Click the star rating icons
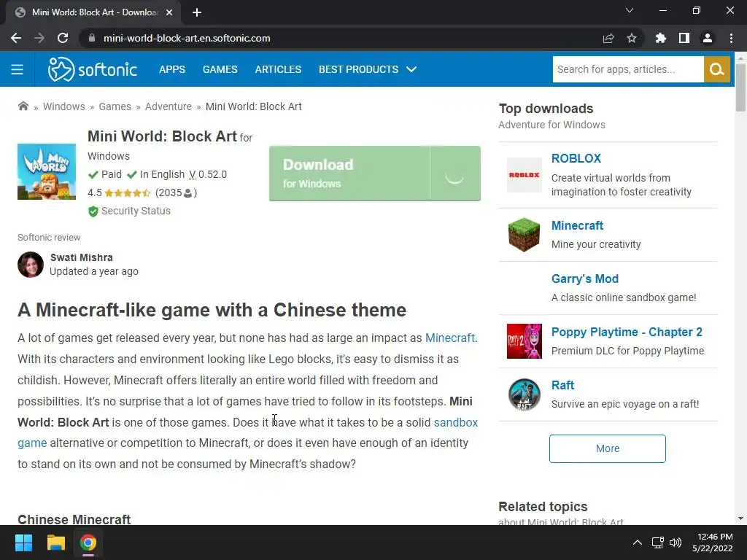This screenshot has width=747, height=560. point(128,192)
